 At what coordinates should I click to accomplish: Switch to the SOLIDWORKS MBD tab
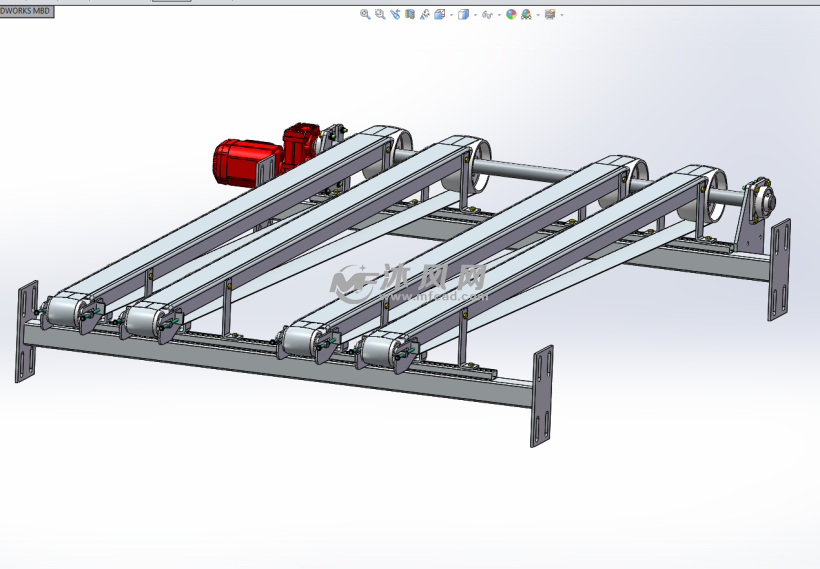tap(26, 11)
